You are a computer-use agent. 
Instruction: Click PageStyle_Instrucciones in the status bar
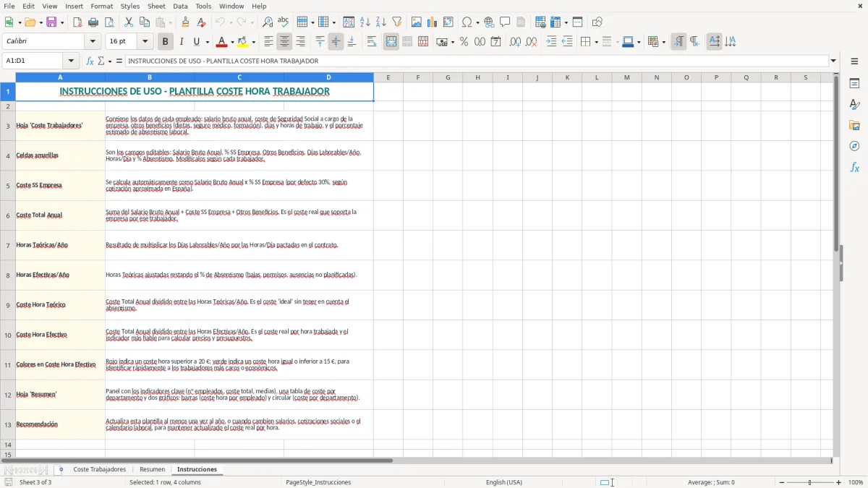(318, 482)
